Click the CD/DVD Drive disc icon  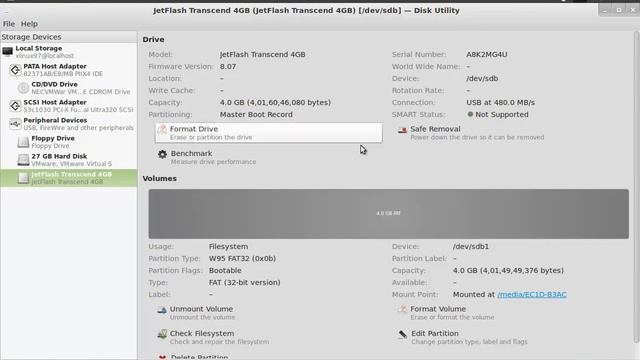(x=23, y=88)
